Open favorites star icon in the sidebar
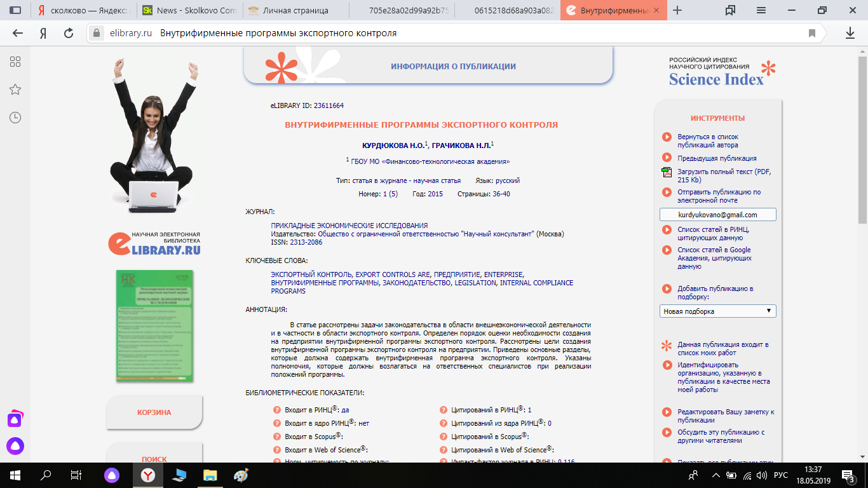This screenshot has width=868, height=488. tap(15, 90)
